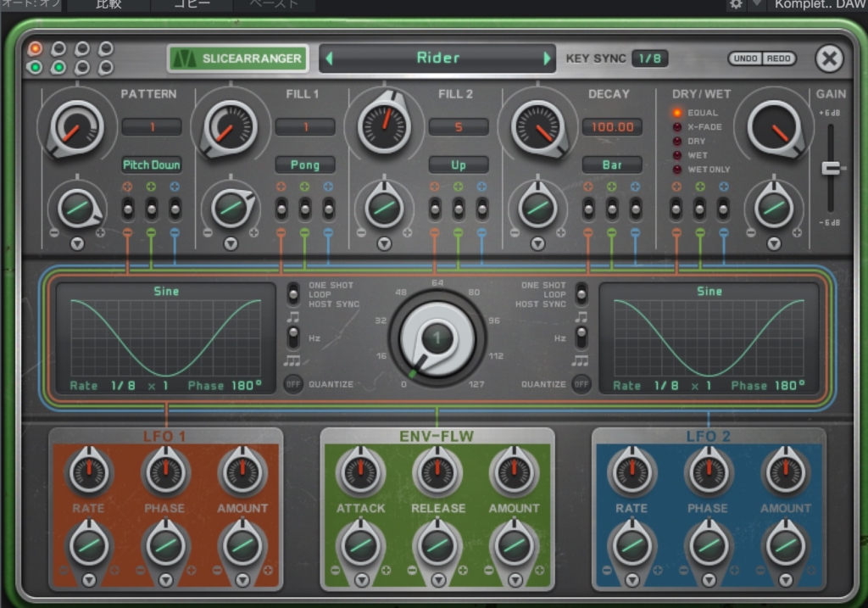868x608 pixels.
Task: Toggle LFO 1 Quantize OFF button
Action: [x=292, y=384]
